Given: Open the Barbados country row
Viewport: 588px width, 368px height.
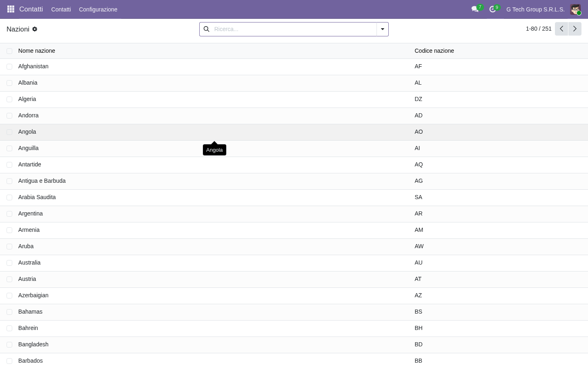Looking at the screenshot, I should pos(294,361).
